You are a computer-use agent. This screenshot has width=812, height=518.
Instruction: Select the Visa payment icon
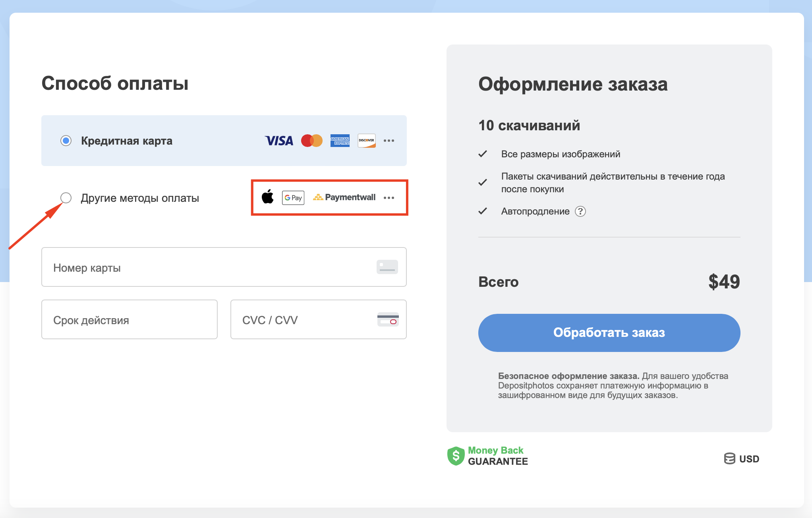(279, 141)
